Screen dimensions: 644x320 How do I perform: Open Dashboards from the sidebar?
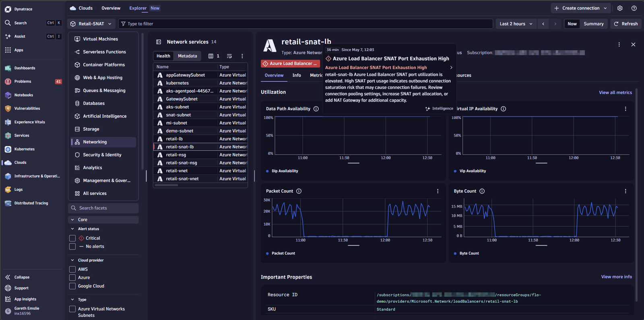pyautogui.click(x=25, y=68)
